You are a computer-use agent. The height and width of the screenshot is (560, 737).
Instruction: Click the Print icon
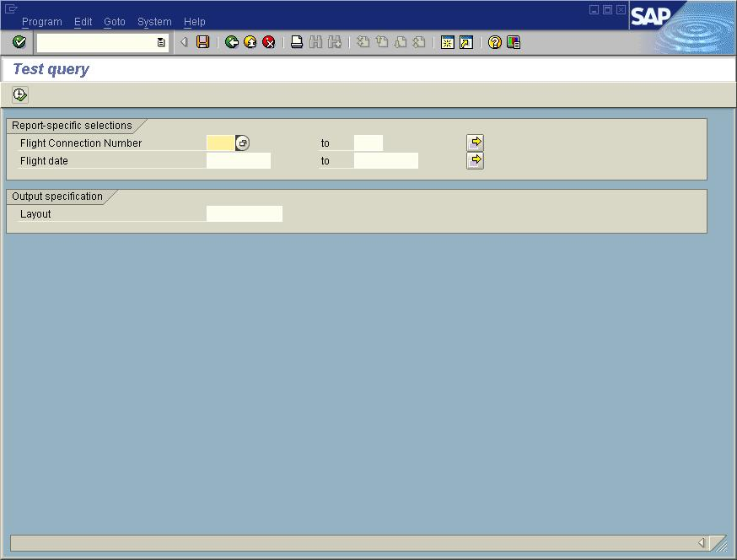click(297, 42)
